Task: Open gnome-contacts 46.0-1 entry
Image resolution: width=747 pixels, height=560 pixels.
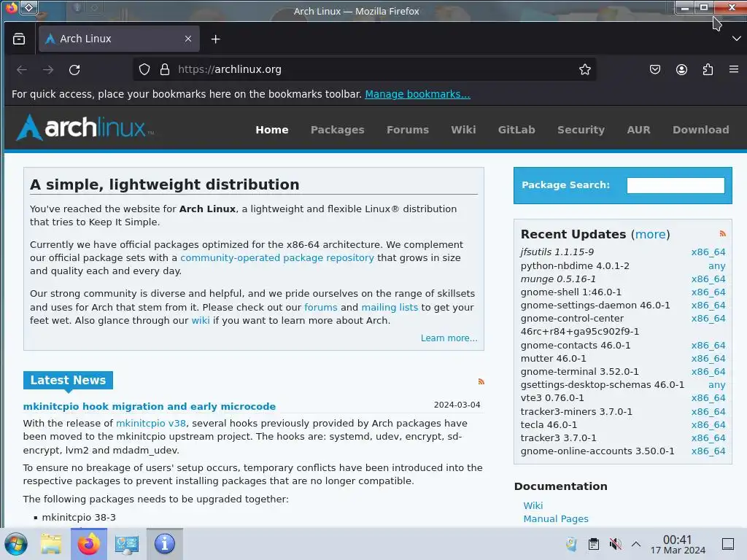Action: (575, 345)
